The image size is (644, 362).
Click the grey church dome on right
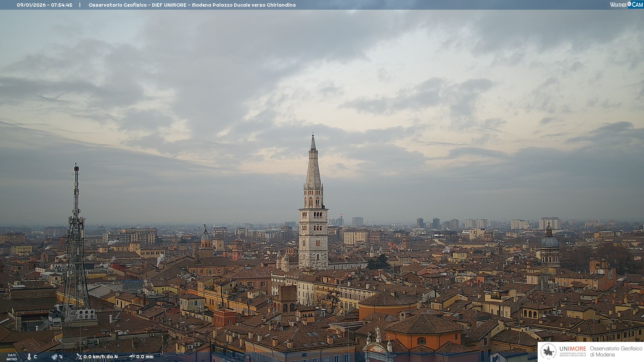549,241
